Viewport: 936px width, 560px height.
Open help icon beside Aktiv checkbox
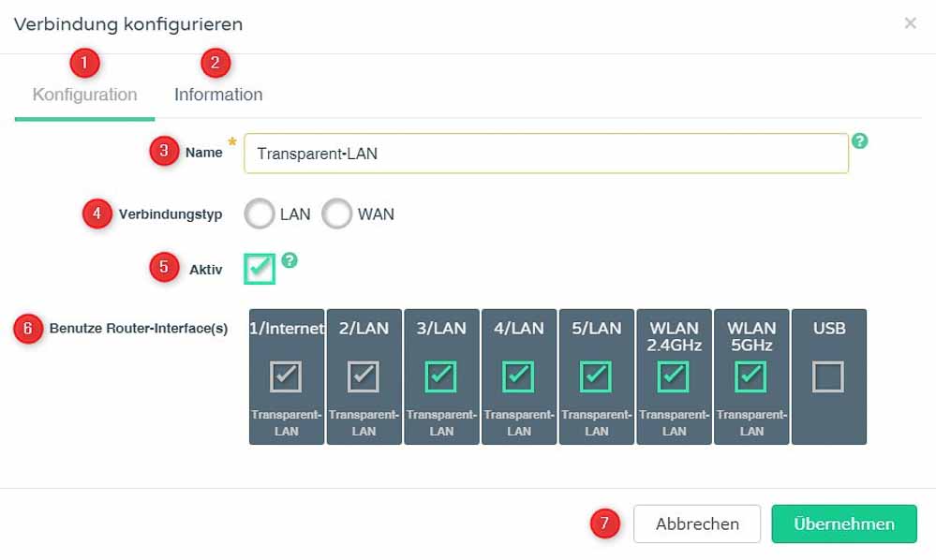(290, 260)
